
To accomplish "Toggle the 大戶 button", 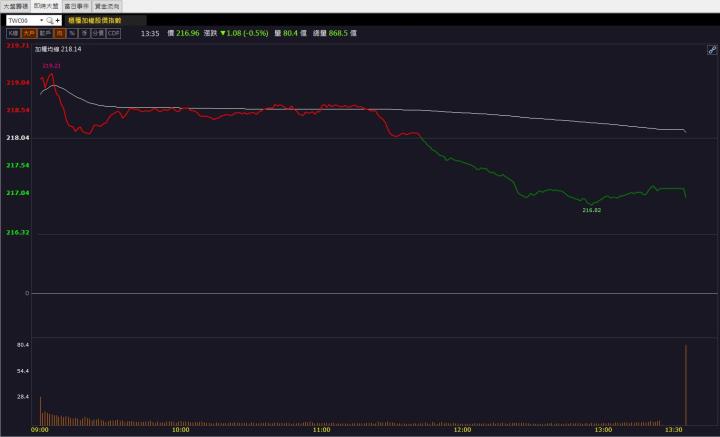I will [28, 33].
